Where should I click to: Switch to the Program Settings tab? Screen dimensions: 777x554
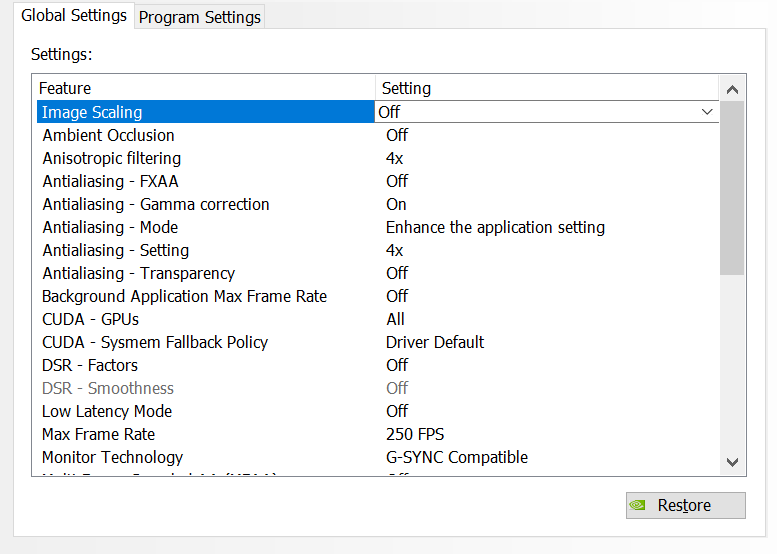tap(199, 17)
